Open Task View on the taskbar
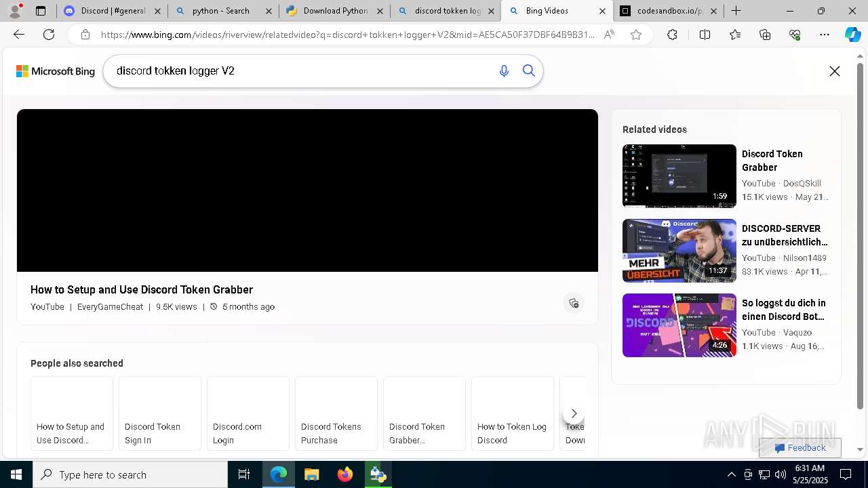Image resolution: width=868 pixels, height=488 pixels. click(x=244, y=474)
